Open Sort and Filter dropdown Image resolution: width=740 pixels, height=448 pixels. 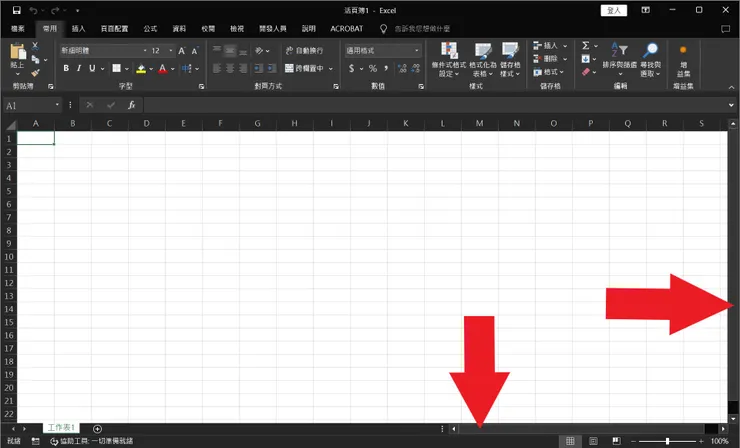pos(620,59)
